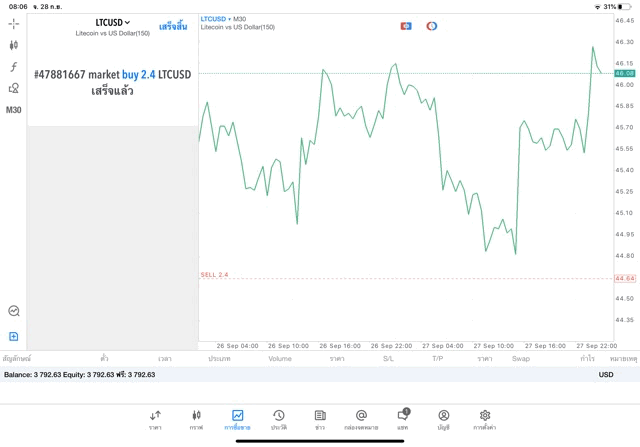Click the 46.08 current price tag

coord(625,73)
